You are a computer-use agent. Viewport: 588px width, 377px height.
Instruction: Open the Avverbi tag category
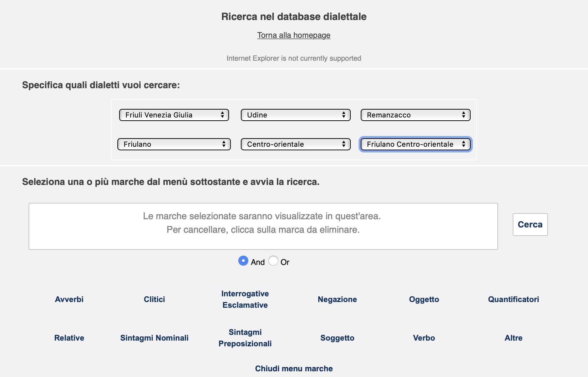(x=69, y=300)
